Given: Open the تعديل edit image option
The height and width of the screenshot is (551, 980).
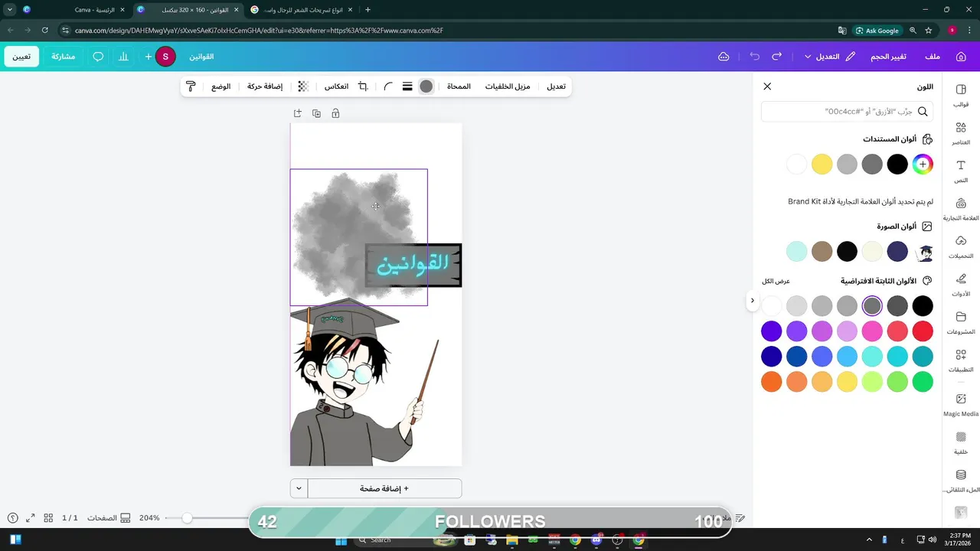Looking at the screenshot, I should click(556, 86).
